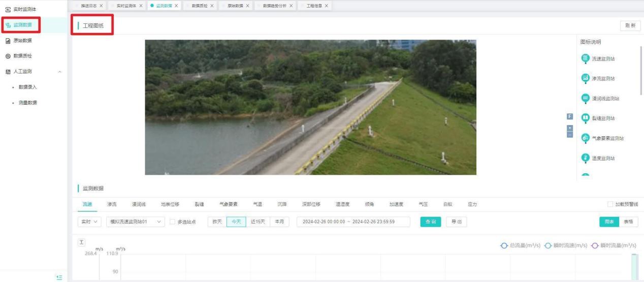Close the 推送日志 tab

[101, 6]
